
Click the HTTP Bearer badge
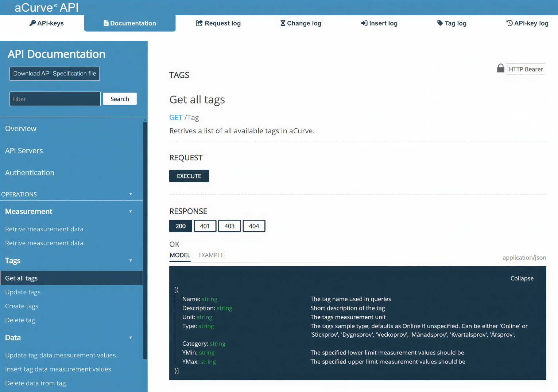[526, 69]
